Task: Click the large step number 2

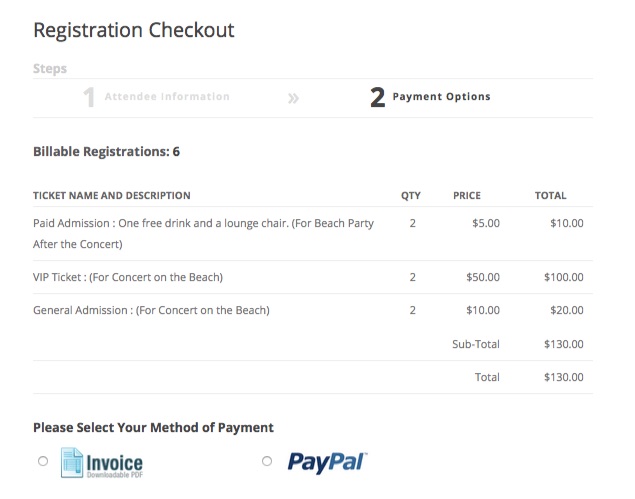Action: point(377,98)
